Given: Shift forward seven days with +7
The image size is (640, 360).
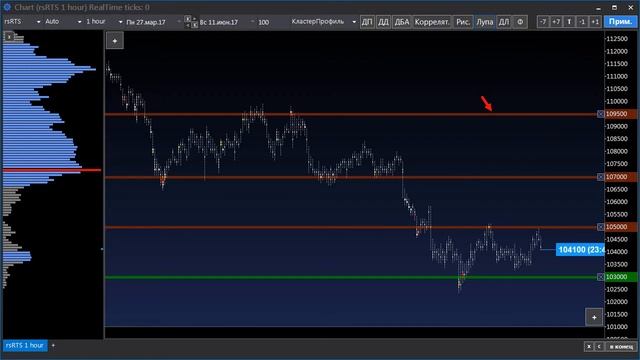Looking at the screenshot, I should click(556, 22).
